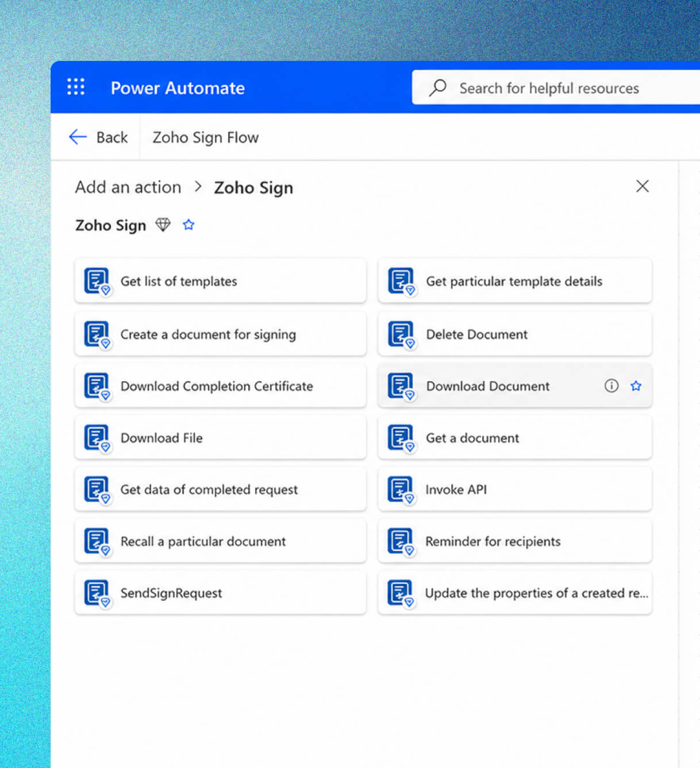Click the icon for Create a document for signing
Screen dimensions: 700x768
(97, 335)
